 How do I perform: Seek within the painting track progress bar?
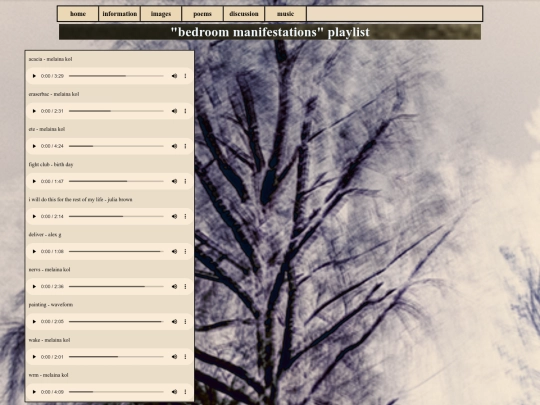(116, 322)
